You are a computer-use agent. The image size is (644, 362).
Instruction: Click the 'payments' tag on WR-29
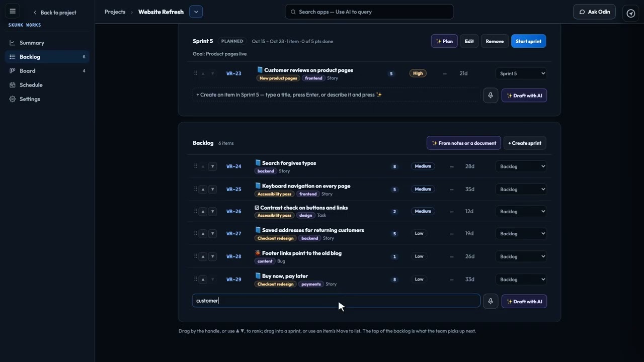tap(311, 284)
